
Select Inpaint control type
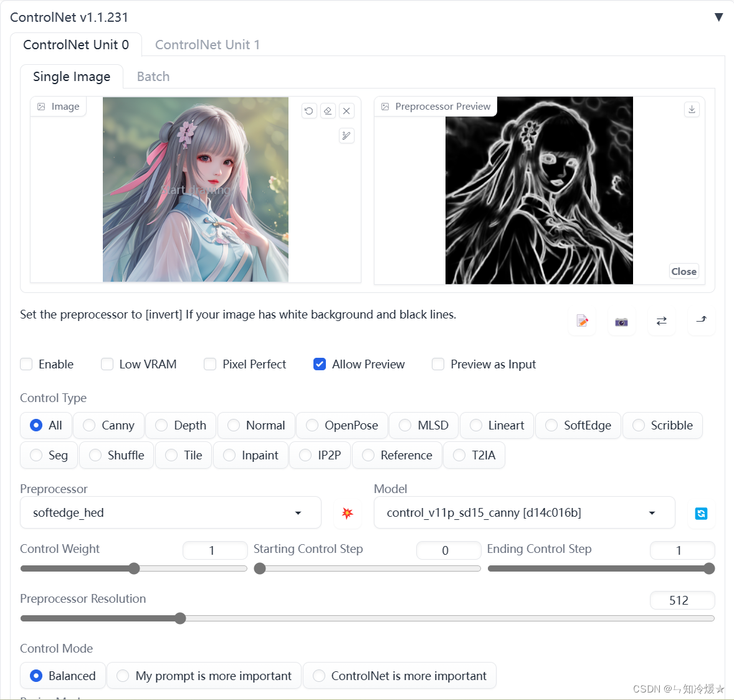[250, 455]
